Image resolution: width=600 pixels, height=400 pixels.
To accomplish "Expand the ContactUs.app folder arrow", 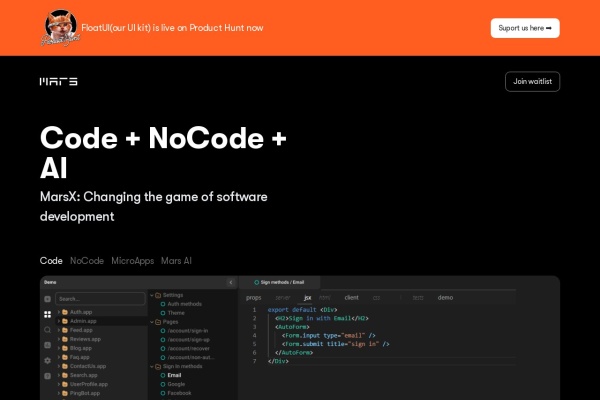I will [59, 366].
